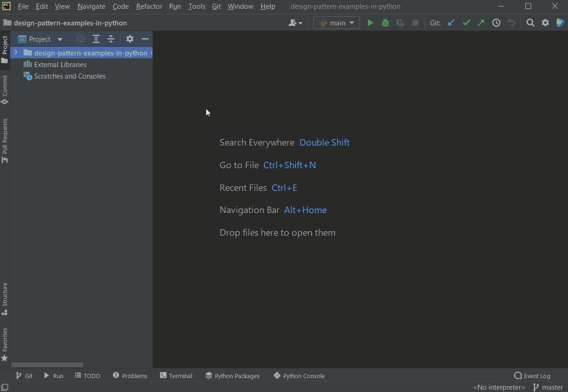568x392 pixels.
Task: Open the View menu
Action: click(x=62, y=6)
